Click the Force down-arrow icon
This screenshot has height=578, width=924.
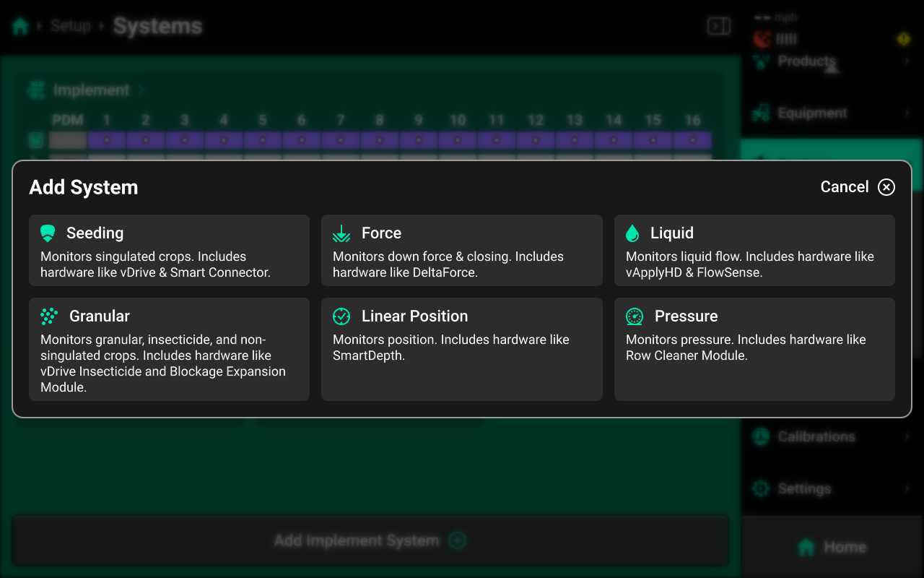pyautogui.click(x=341, y=233)
